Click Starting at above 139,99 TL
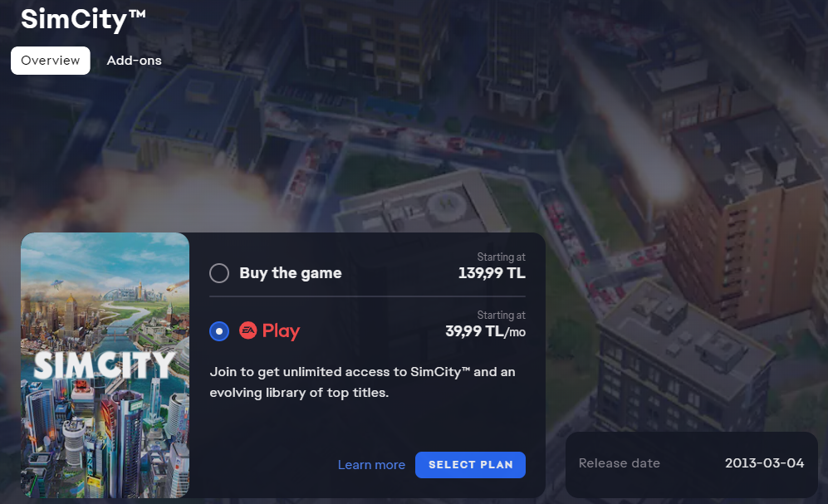 pos(501,257)
